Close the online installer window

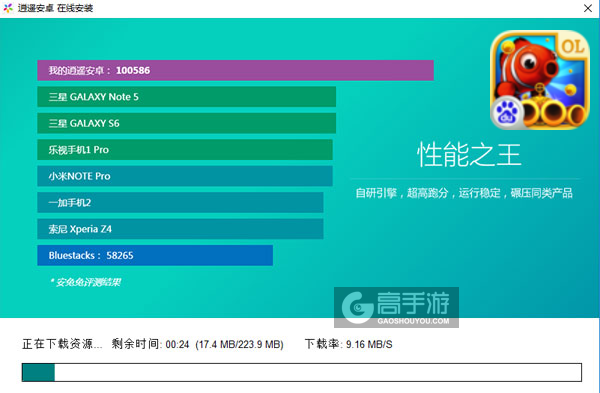point(588,8)
